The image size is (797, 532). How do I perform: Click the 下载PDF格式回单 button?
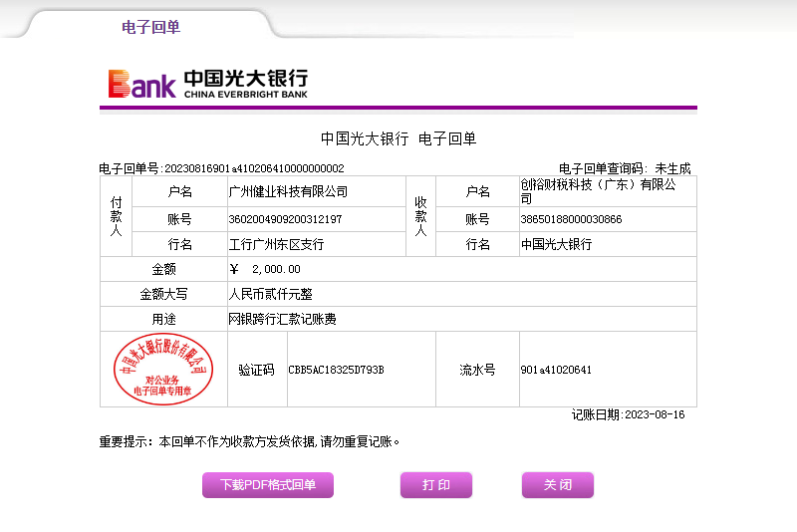(x=268, y=485)
